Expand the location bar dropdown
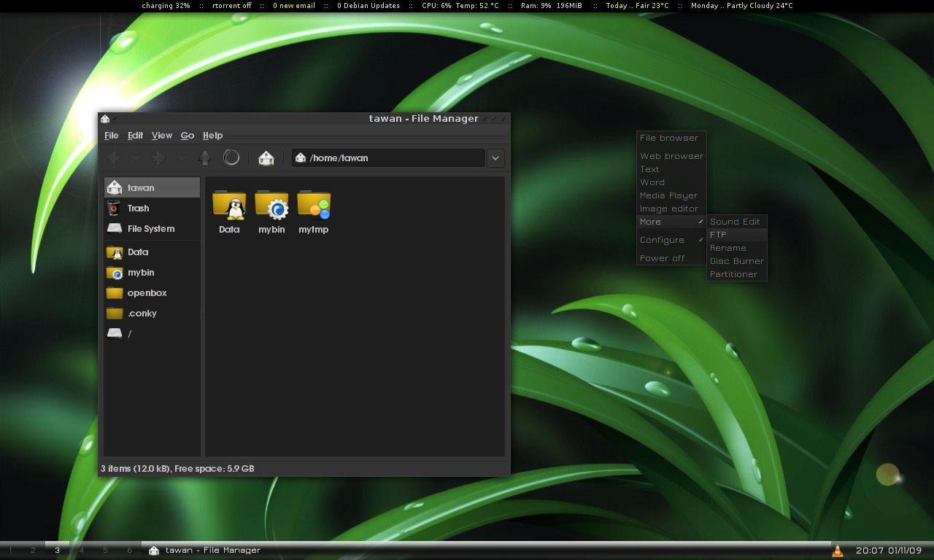This screenshot has width=934, height=560. [495, 157]
